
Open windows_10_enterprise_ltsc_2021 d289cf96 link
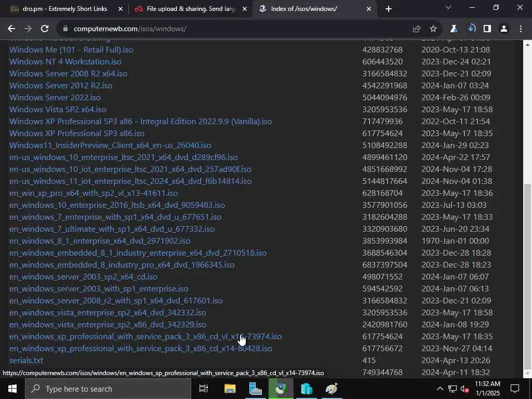click(x=124, y=157)
